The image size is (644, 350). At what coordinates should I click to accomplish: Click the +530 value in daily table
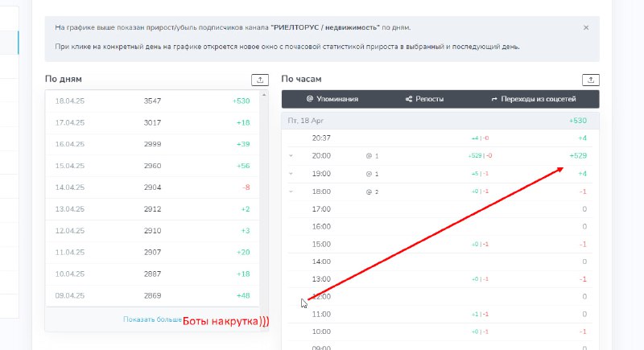(241, 101)
